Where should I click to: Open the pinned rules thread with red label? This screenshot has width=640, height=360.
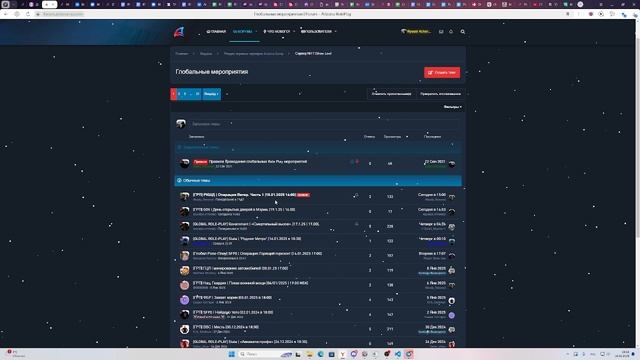(258, 162)
